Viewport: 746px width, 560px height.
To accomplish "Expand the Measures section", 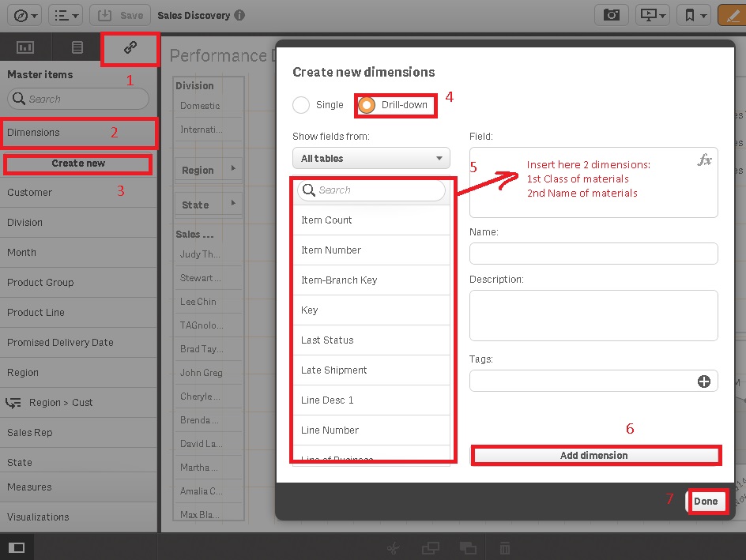I will [x=78, y=487].
